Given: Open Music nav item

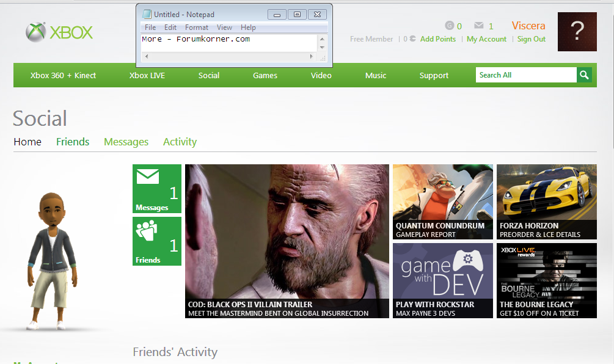Looking at the screenshot, I should coord(376,76).
